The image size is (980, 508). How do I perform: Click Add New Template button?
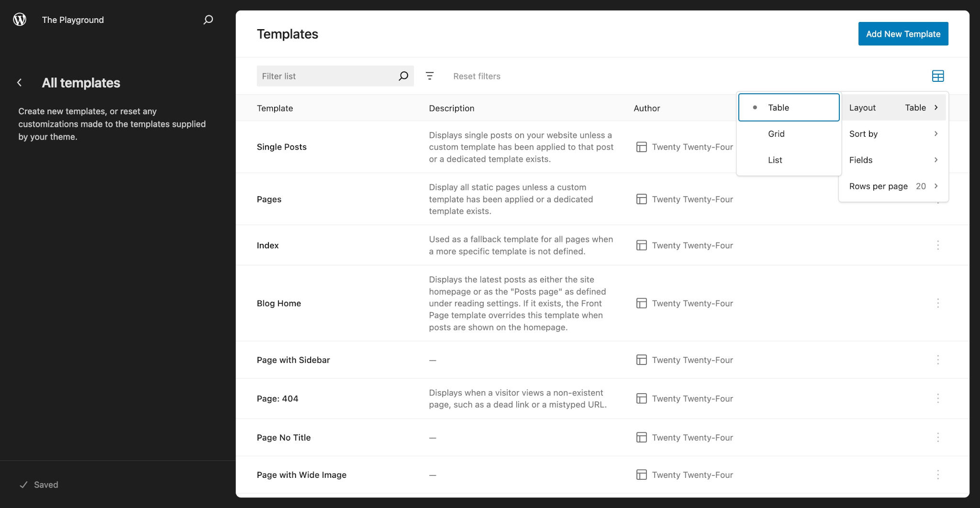click(903, 34)
